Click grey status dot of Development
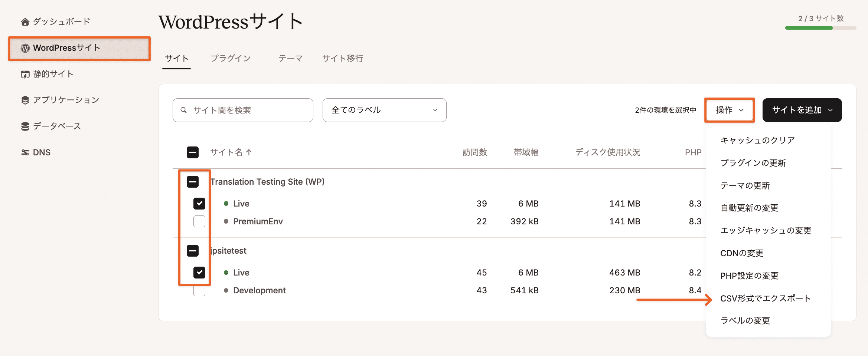 [226, 290]
